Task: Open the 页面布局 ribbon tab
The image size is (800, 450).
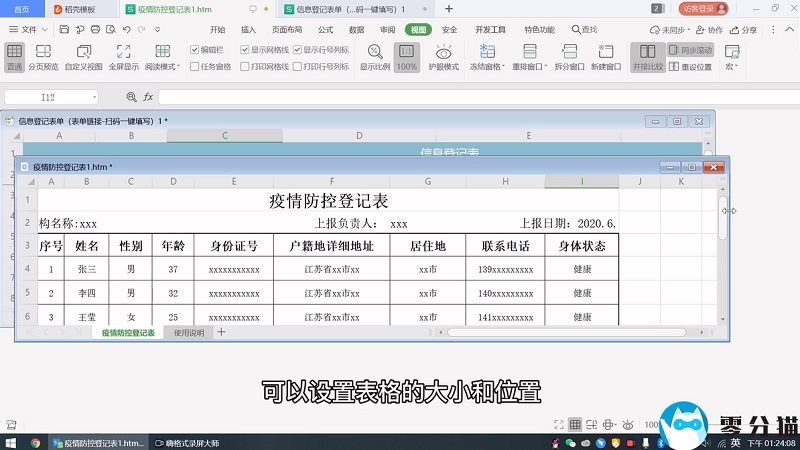Action: [287, 30]
